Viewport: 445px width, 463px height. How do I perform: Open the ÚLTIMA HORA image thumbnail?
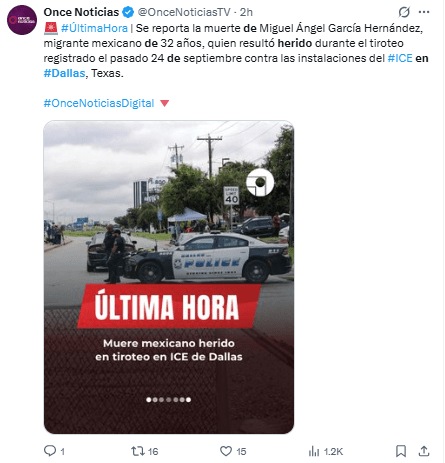tap(169, 277)
